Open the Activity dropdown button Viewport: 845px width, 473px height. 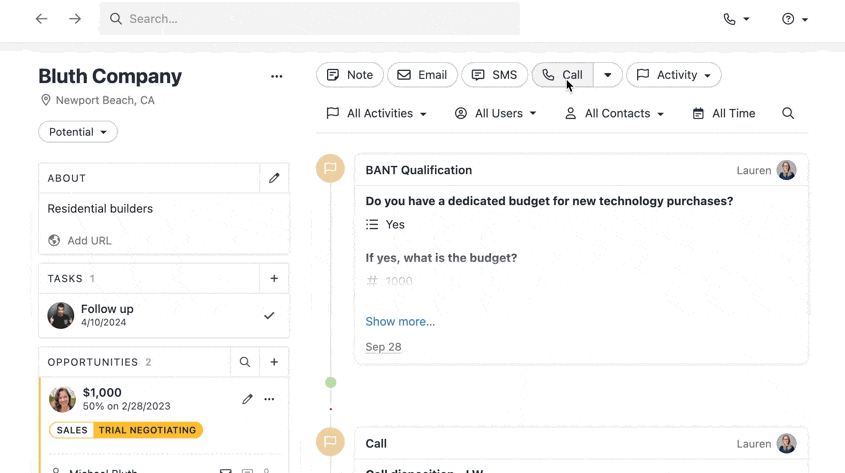pyautogui.click(x=674, y=75)
